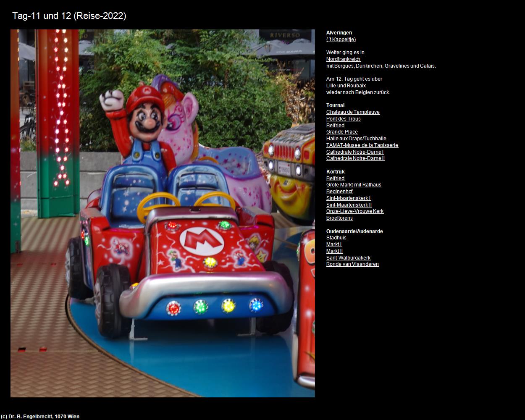
Task: Open the Sant-Walburgakerk link
Action: coord(348,258)
